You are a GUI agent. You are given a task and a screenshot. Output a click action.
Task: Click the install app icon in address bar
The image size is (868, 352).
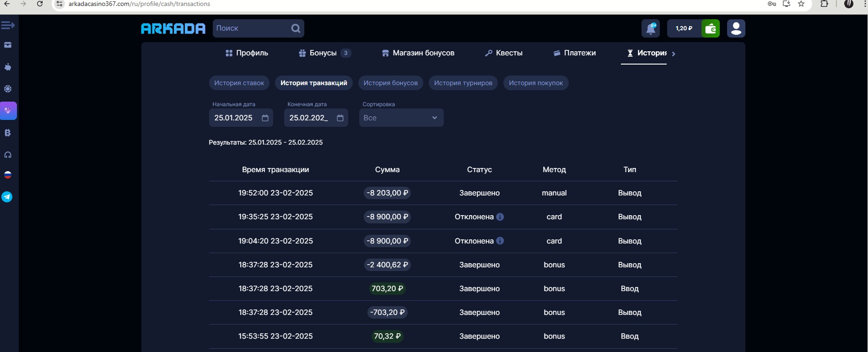787,4
